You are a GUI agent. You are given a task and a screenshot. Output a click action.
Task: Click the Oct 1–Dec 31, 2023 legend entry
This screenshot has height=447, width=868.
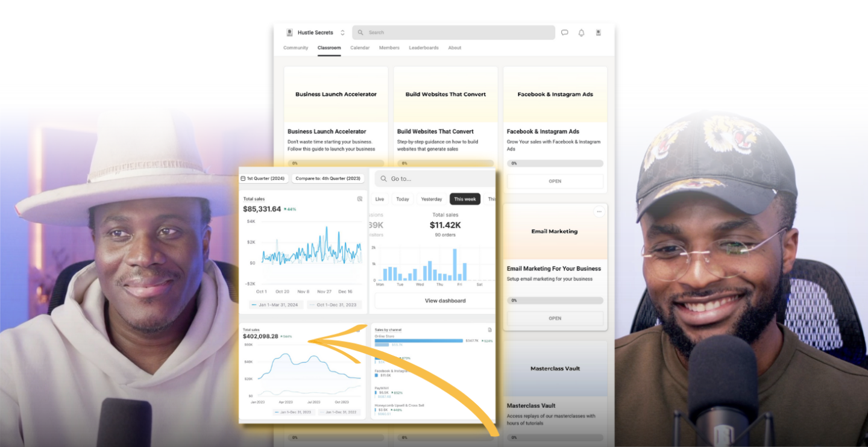(x=335, y=305)
